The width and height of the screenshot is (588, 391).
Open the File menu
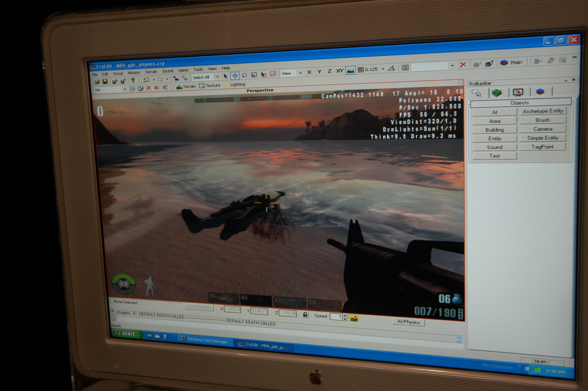(95, 74)
